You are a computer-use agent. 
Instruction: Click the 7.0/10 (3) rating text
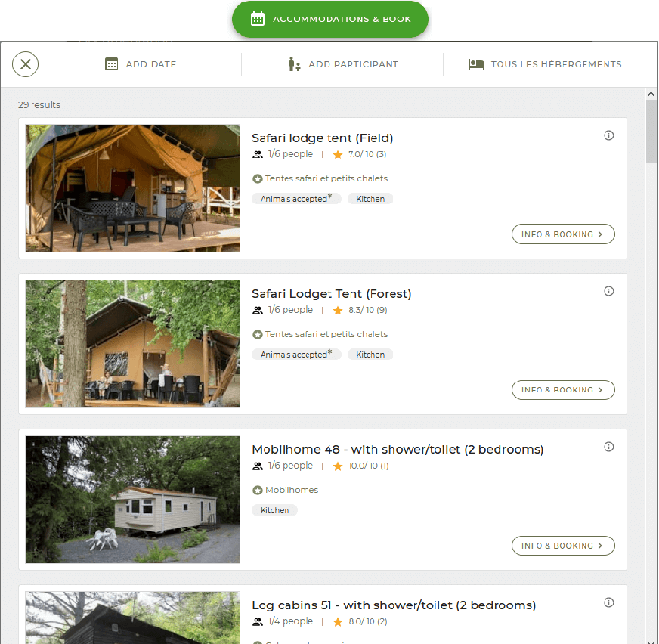367,154
